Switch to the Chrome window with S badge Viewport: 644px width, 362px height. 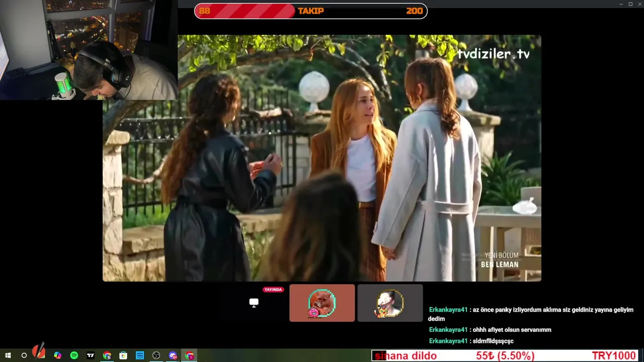coord(107,355)
